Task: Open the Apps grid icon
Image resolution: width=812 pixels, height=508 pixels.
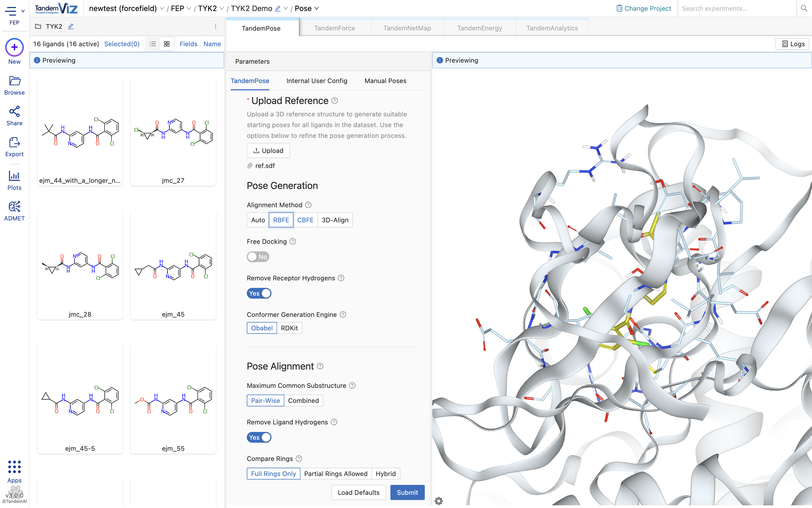Action: [x=15, y=467]
